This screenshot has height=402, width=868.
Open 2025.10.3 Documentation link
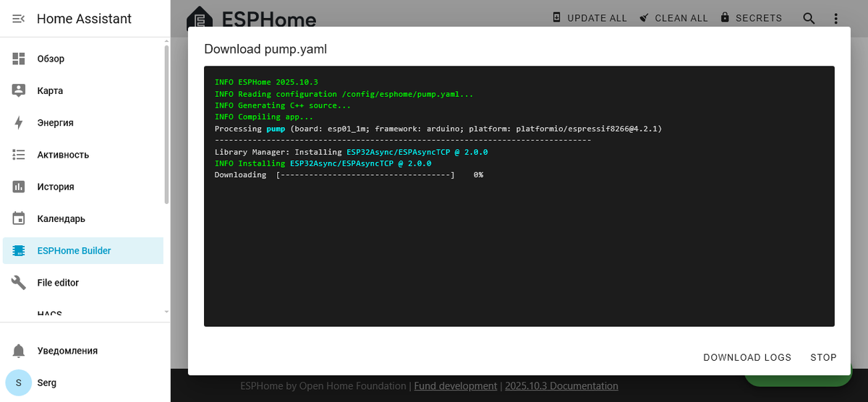click(561, 386)
